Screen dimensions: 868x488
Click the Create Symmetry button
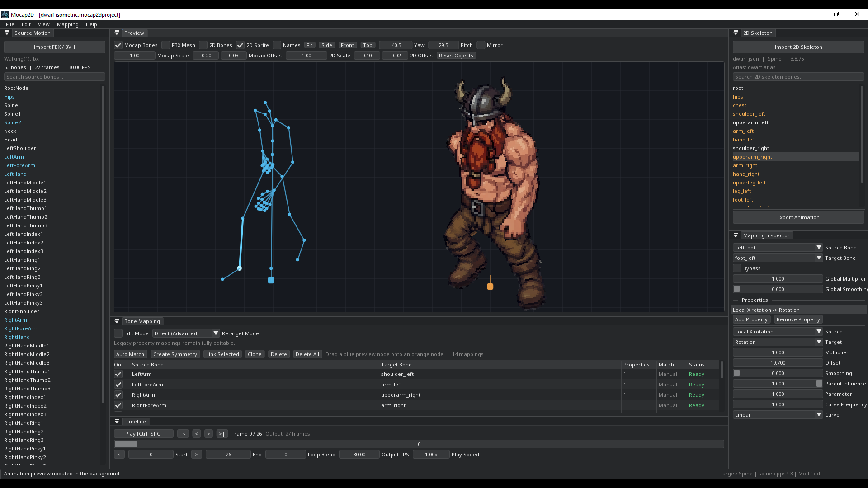[175, 354]
